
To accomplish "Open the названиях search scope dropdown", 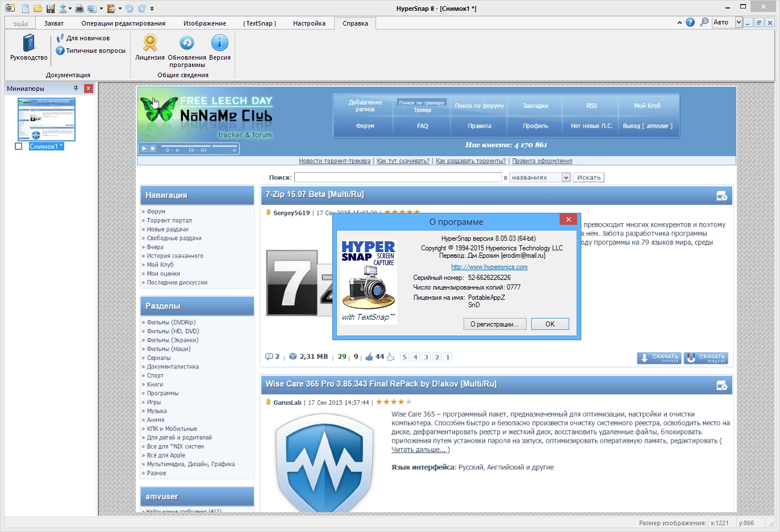I will 566,178.
